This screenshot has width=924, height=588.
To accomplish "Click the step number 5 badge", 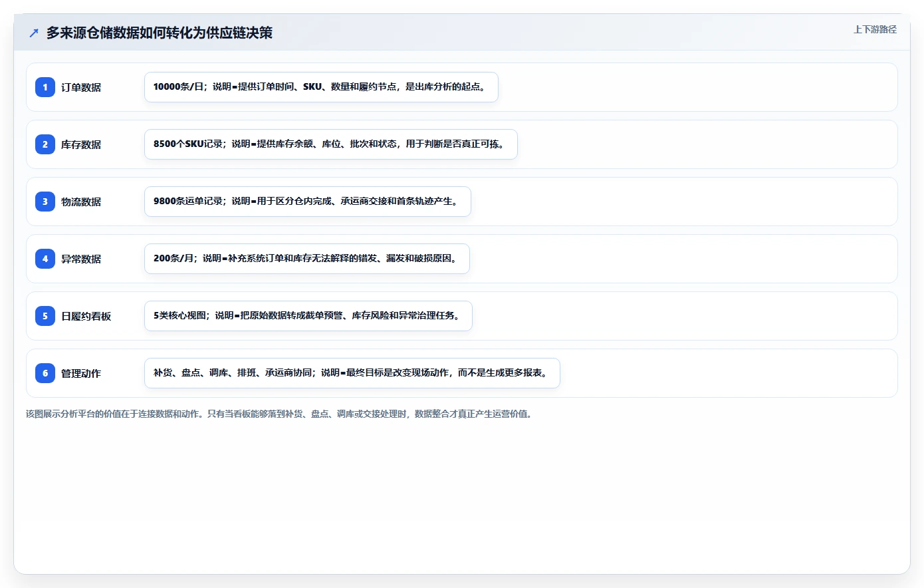I will (x=45, y=316).
